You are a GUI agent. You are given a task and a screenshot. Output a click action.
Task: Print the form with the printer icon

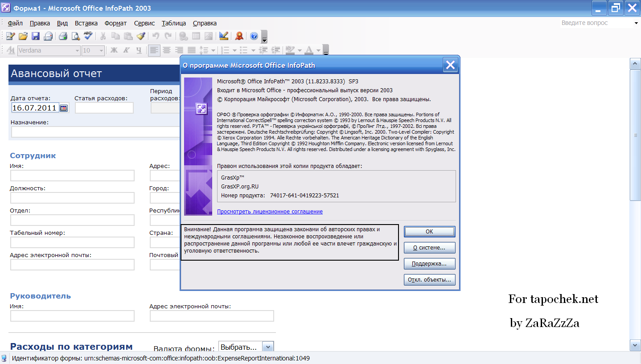click(63, 37)
